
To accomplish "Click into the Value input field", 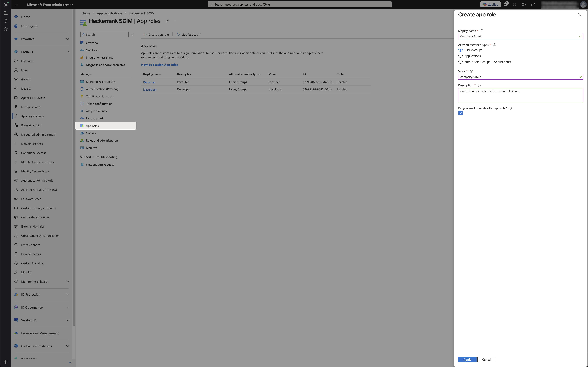I will click(x=521, y=77).
